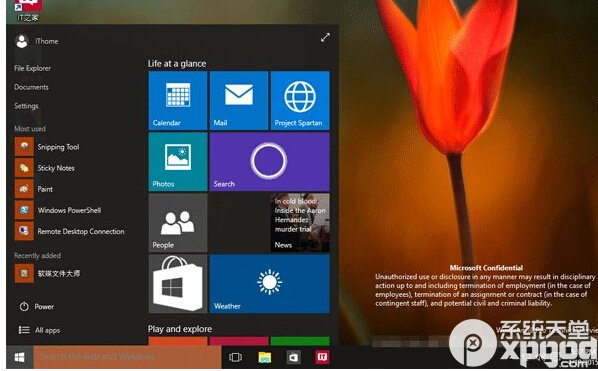Viewport: 598px width, 371px height.
Task: Open the red IT app on the taskbar
Action: [322, 357]
